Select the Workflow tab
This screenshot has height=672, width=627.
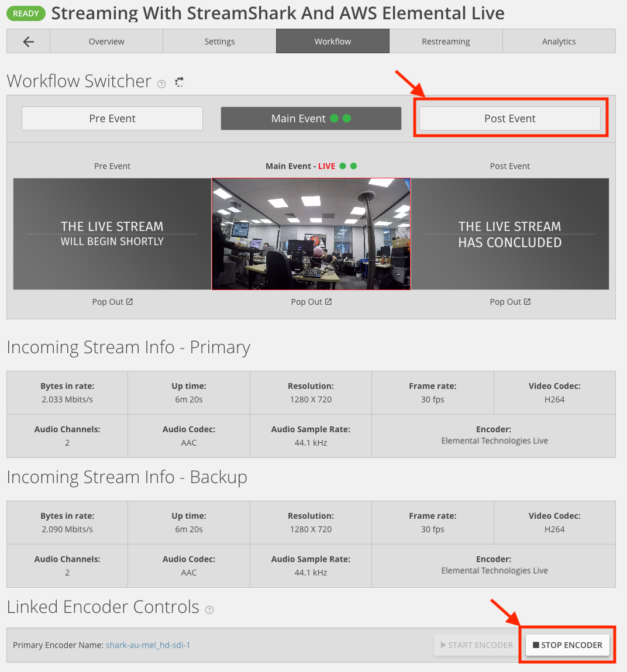click(x=333, y=42)
